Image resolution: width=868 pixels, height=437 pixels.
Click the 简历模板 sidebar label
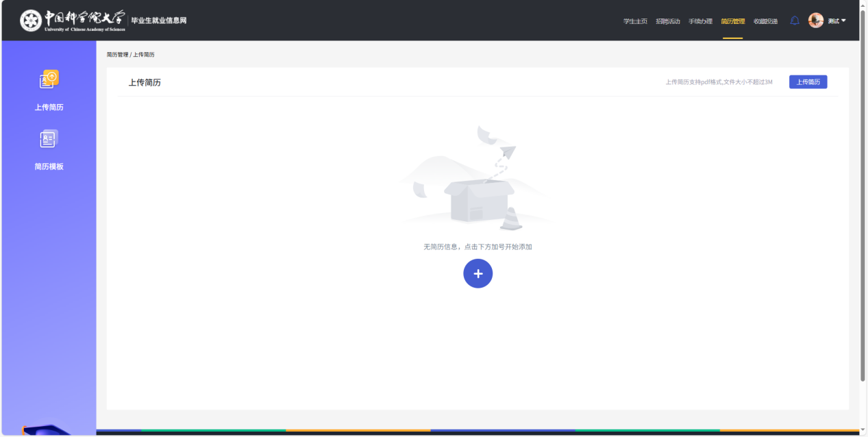49,166
